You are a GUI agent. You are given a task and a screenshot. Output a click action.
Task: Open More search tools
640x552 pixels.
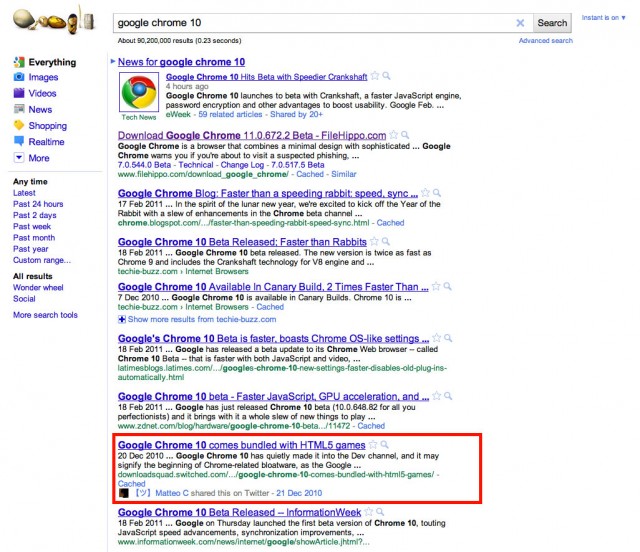point(45,315)
